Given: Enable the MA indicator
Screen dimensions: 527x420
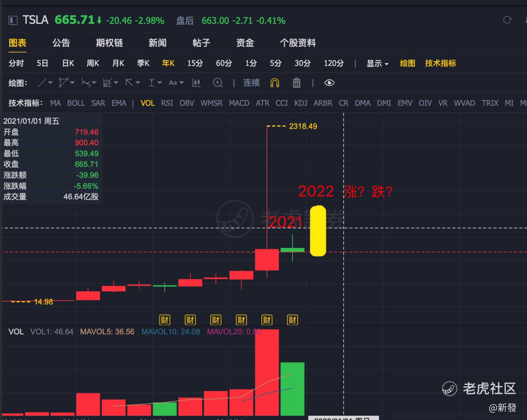Looking at the screenshot, I should click(x=56, y=103).
